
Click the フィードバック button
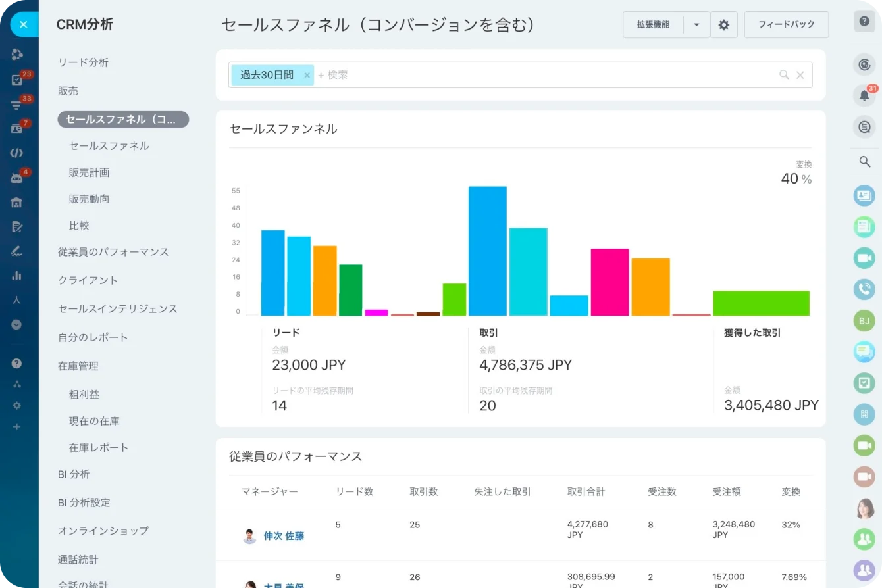(787, 25)
